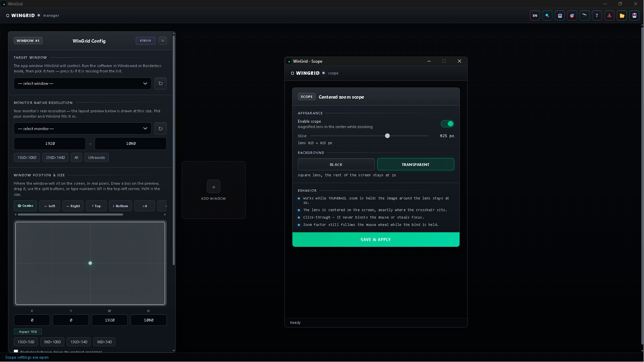The image size is (644, 362).
Task: Apply the 960×540 size preset
Action: point(104,342)
